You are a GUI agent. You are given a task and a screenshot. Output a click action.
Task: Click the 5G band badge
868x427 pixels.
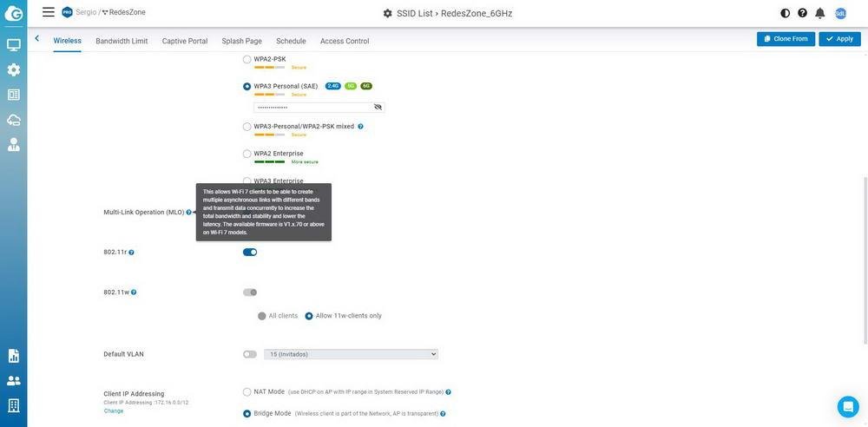point(351,86)
